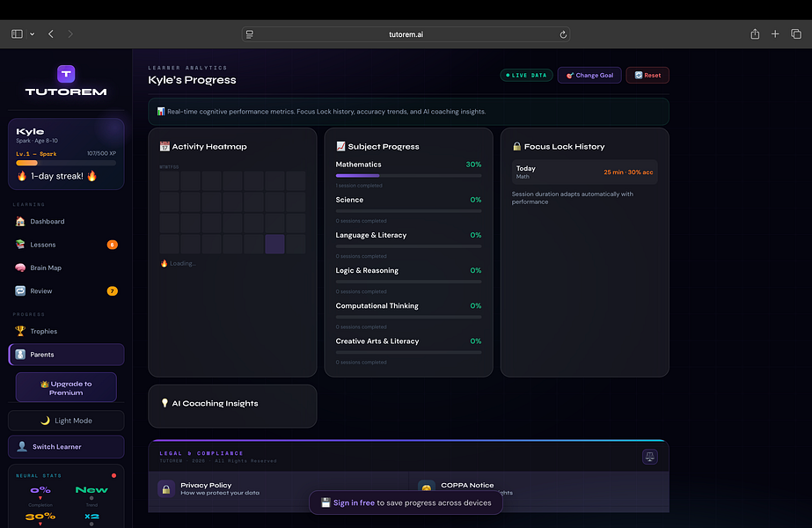The height and width of the screenshot is (528, 812).
Task: Open the Lessons sidebar item
Action: (x=66, y=245)
